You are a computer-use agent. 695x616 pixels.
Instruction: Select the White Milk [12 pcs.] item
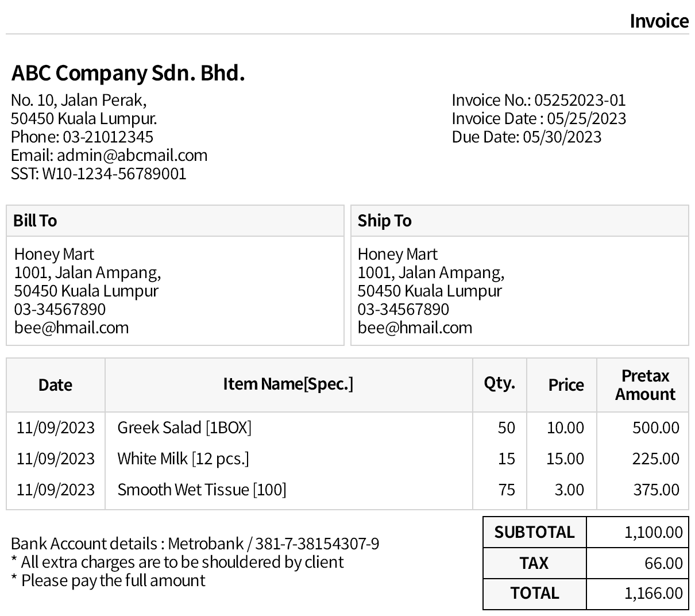183,459
